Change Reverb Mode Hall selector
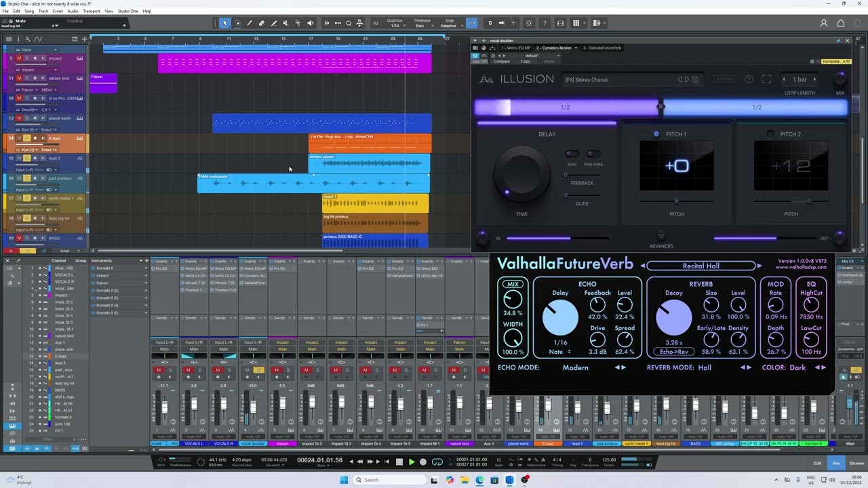This screenshot has width=868, height=488. click(x=705, y=367)
